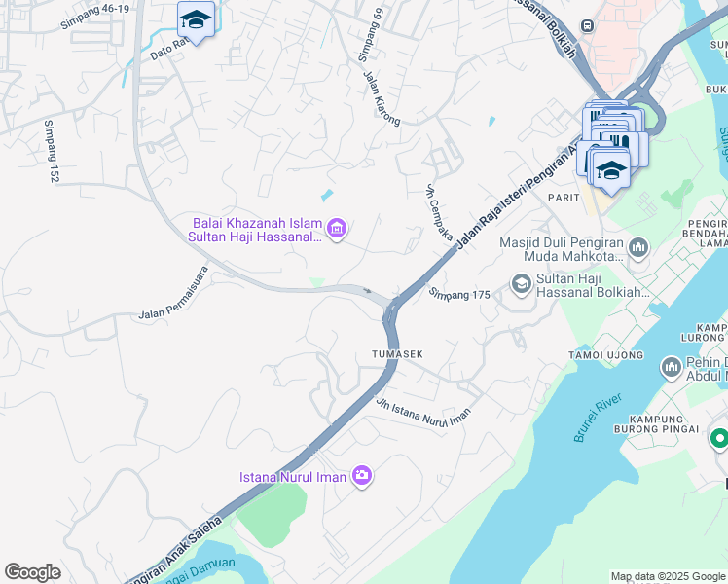The width and height of the screenshot is (728, 584).
Task: Select the Istana Nurul Iman camera icon
Action: (x=362, y=475)
